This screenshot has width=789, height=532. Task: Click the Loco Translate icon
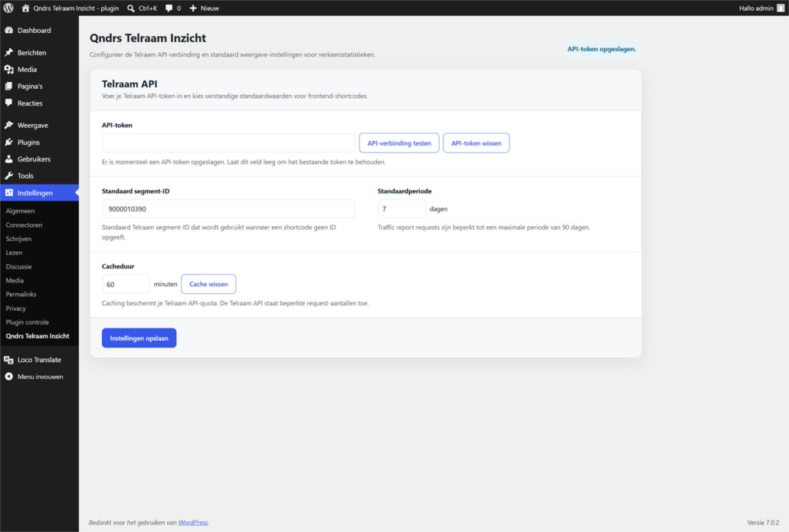[9, 360]
